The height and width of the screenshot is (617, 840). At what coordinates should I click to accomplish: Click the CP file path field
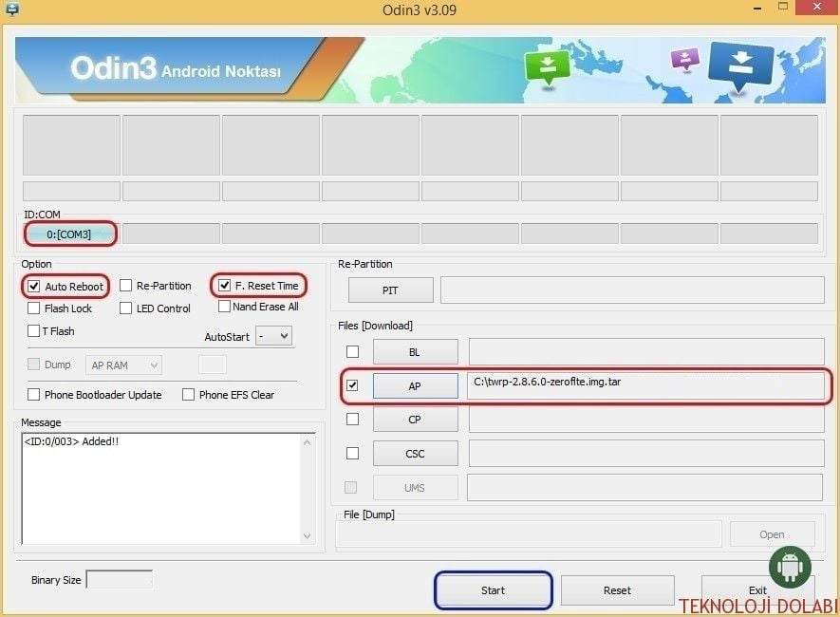[646, 419]
